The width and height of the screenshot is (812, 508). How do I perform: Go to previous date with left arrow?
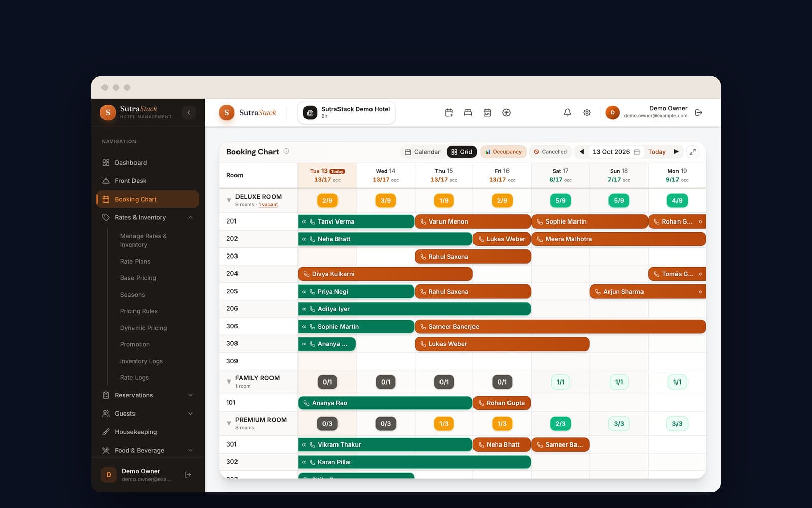pos(582,152)
